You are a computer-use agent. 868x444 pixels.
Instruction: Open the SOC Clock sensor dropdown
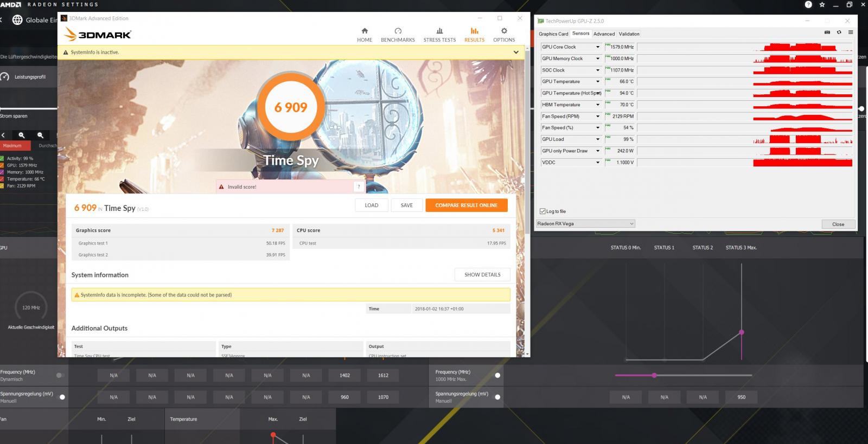pyautogui.click(x=598, y=70)
